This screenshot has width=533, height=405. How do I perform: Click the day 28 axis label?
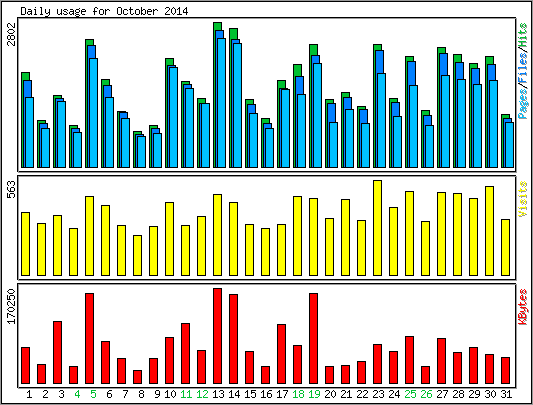[458, 394]
